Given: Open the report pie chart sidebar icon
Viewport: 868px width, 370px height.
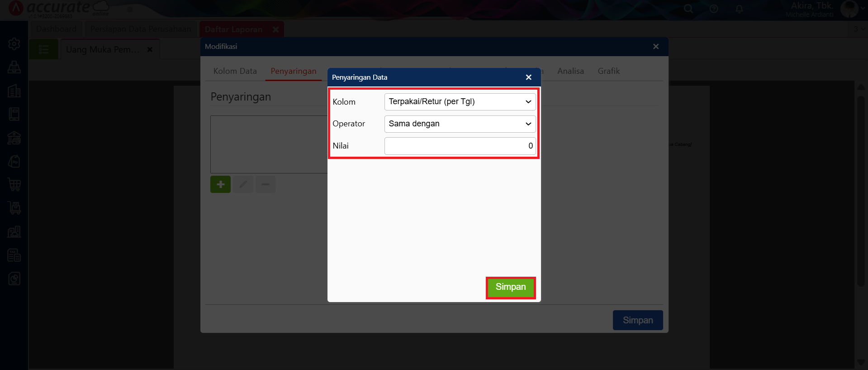Looking at the screenshot, I should pyautogui.click(x=14, y=279).
